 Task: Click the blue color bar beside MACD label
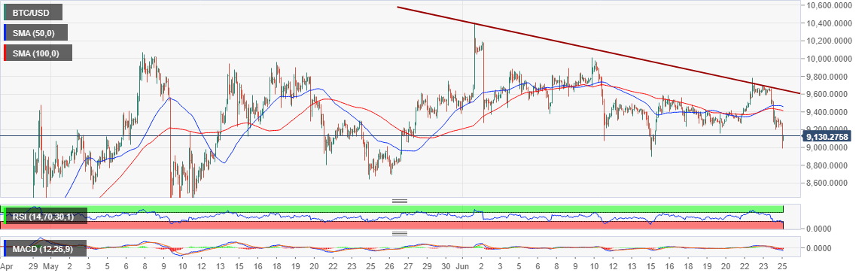click(5, 248)
